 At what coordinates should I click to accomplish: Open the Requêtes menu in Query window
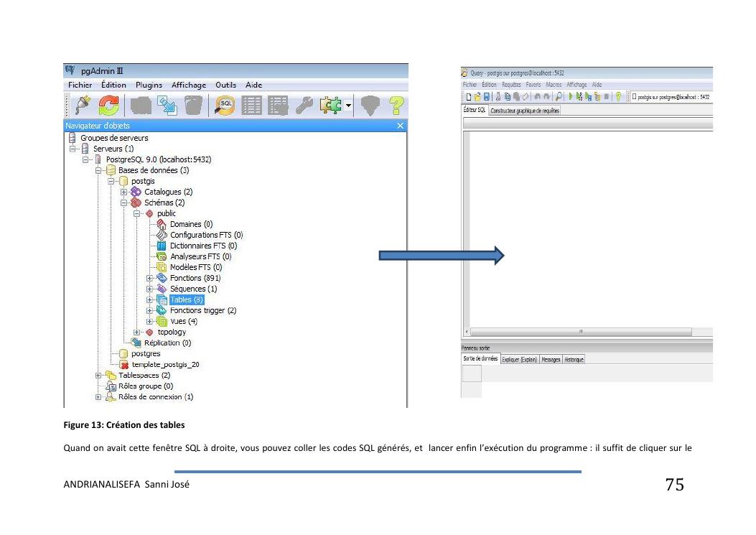(x=511, y=85)
